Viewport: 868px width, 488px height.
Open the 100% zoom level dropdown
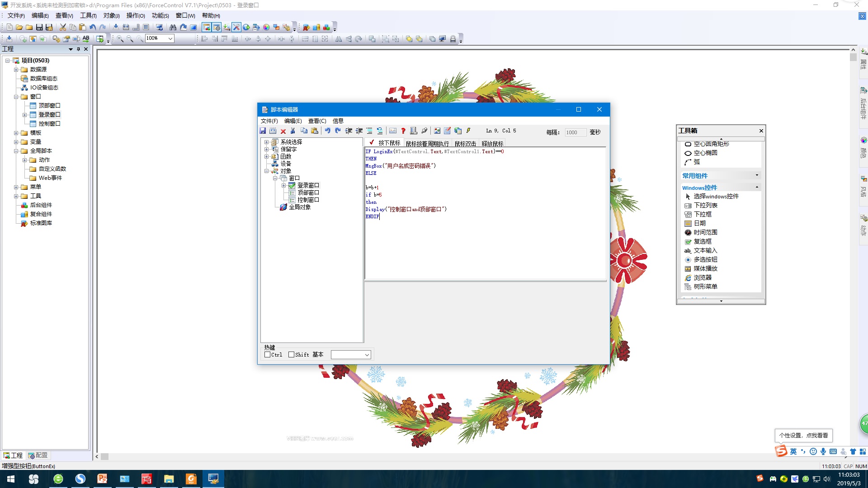point(170,38)
